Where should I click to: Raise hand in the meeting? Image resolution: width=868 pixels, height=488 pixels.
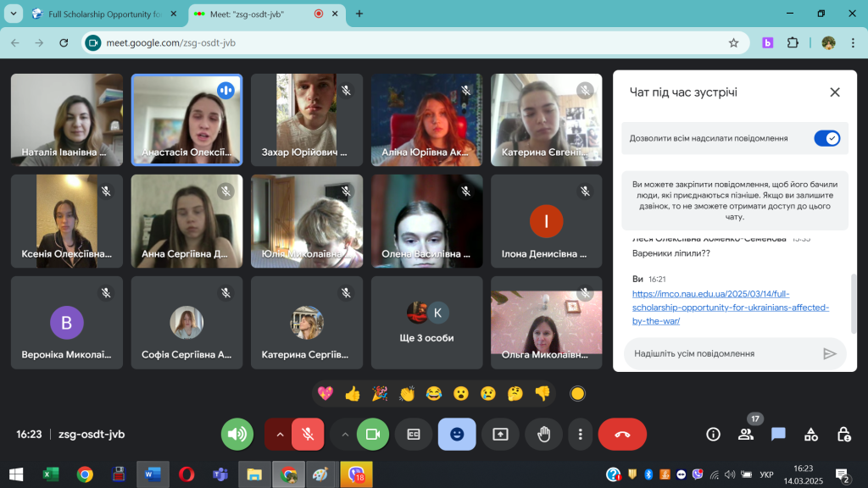pyautogui.click(x=543, y=435)
